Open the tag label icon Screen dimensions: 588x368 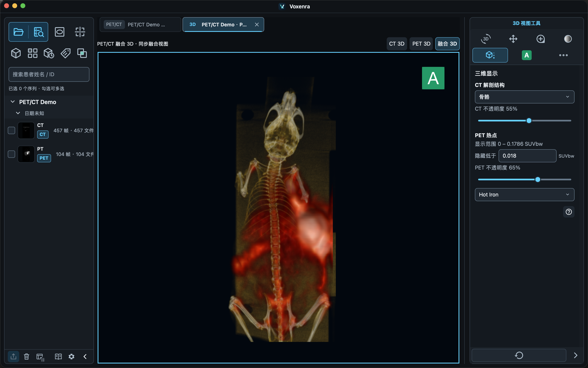pos(65,53)
